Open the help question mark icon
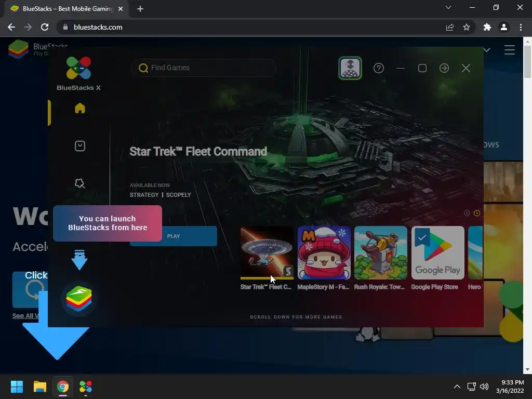Viewport: 532px width, 399px height. click(379, 68)
